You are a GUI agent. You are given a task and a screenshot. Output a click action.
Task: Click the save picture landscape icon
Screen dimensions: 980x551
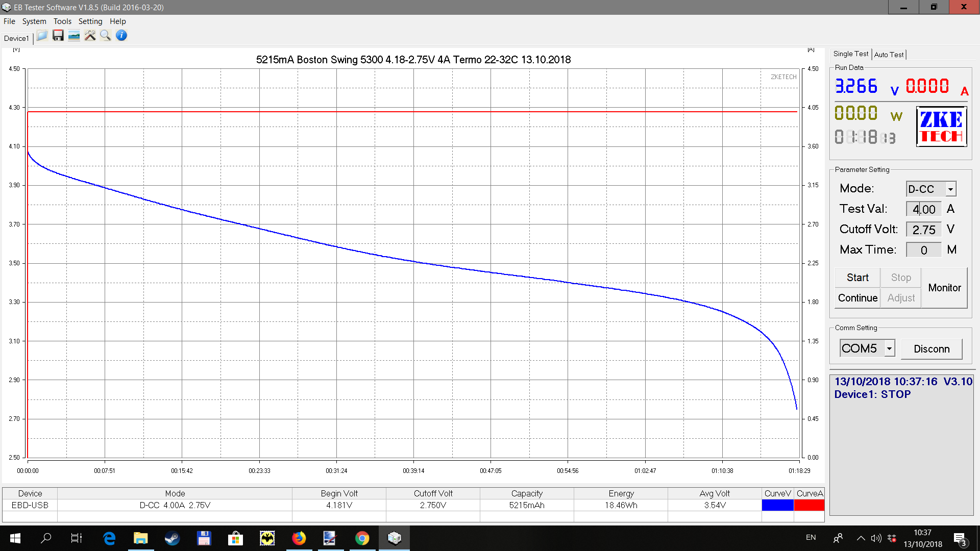(74, 35)
